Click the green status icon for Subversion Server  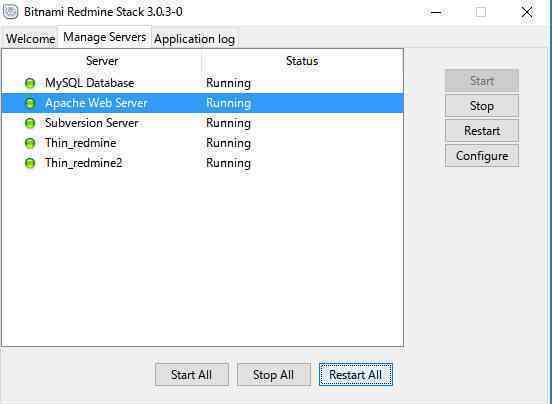click(30, 123)
